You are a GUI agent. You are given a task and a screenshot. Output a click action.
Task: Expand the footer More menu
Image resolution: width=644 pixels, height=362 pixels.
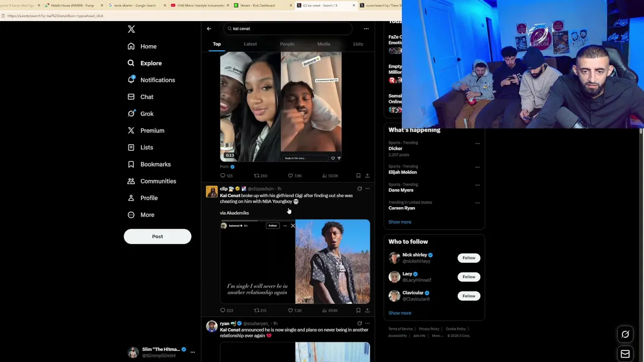click(437, 336)
